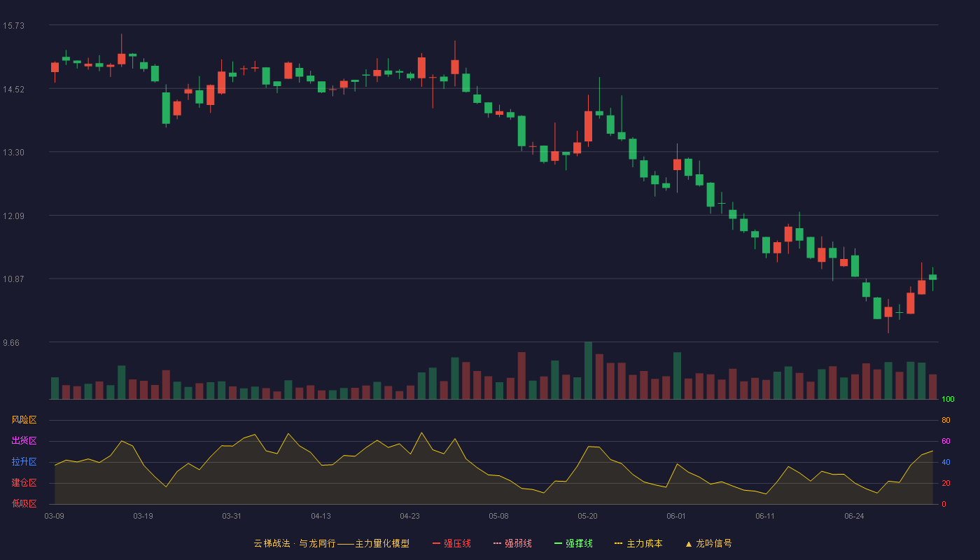This screenshot has width=980, height=560.
Task: Click the 13.30 price axis label
Action: pos(13,152)
